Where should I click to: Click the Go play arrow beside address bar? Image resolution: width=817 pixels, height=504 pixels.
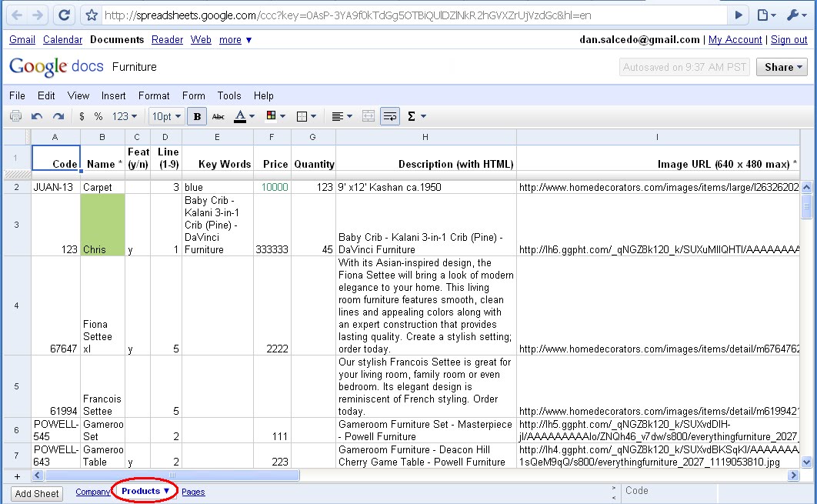[739, 15]
